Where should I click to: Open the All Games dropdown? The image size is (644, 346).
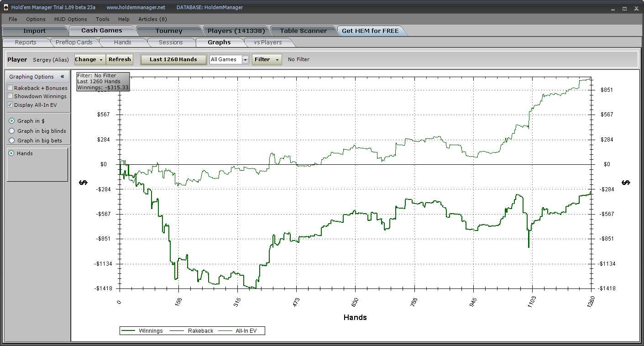pyautogui.click(x=245, y=60)
